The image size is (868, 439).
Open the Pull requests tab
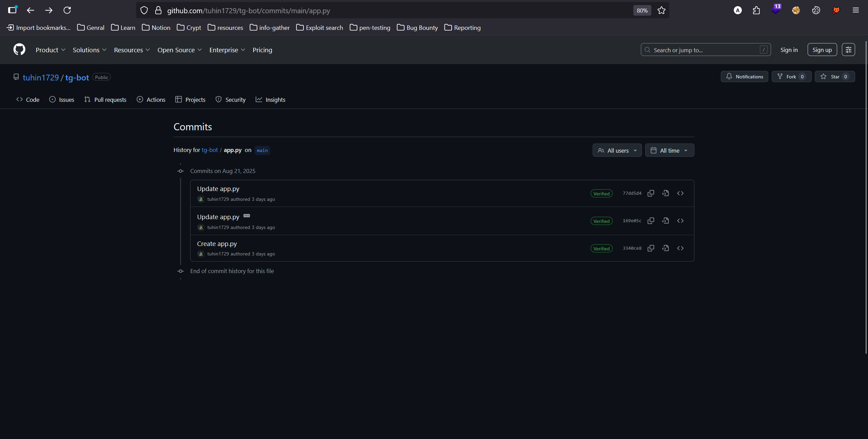point(105,100)
